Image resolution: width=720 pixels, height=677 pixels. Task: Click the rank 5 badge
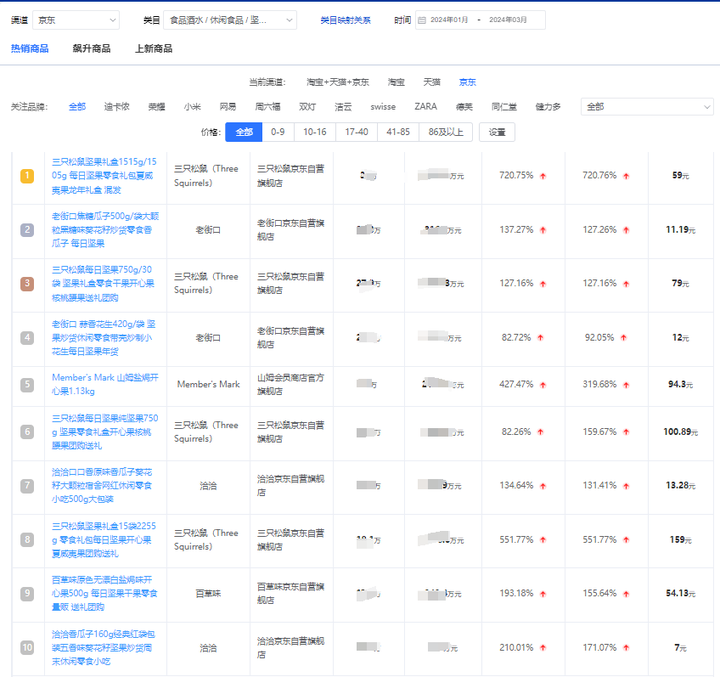point(27,384)
